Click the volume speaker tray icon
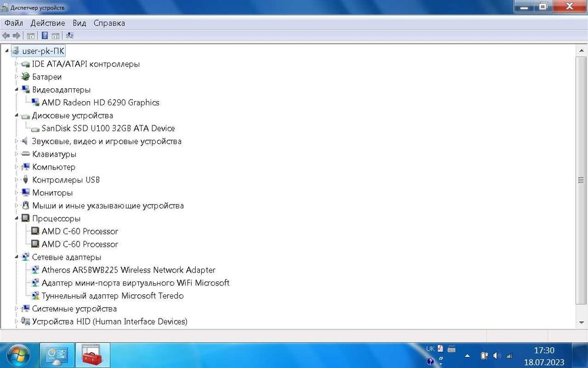This screenshot has height=368, width=588. click(497, 355)
